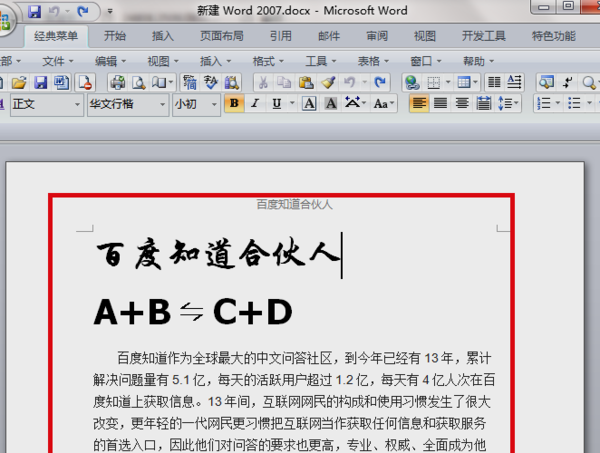The height and width of the screenshot is (453, 600).
Task: Toggle Italic formatting
Action: pos(255,103)
